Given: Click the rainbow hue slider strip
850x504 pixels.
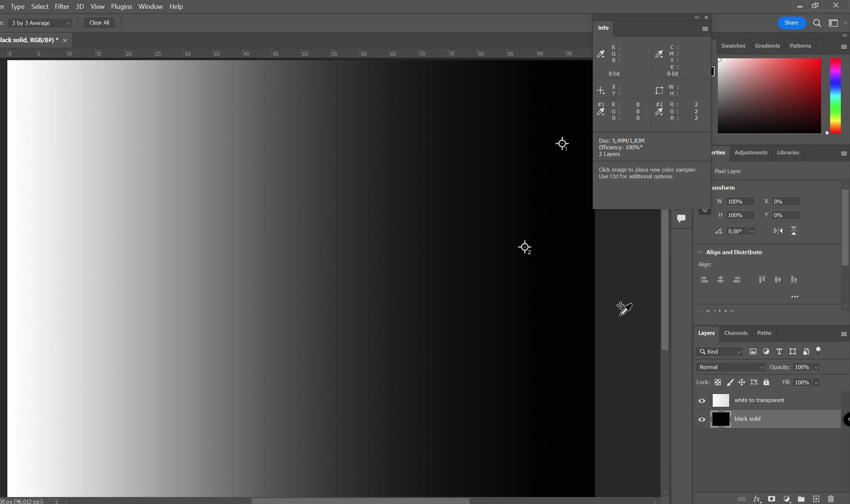Looking at the screenshot, I should 835,95.
